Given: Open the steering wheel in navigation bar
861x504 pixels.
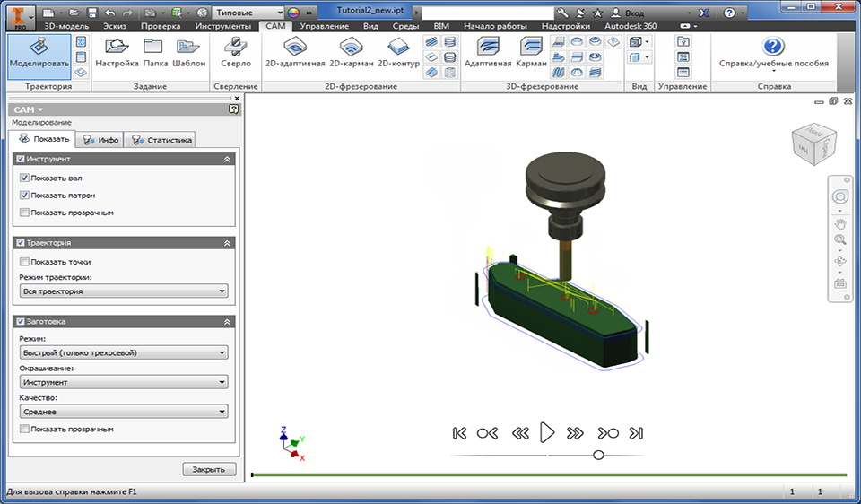Looking at the screenshot, I should pos(840,196).
